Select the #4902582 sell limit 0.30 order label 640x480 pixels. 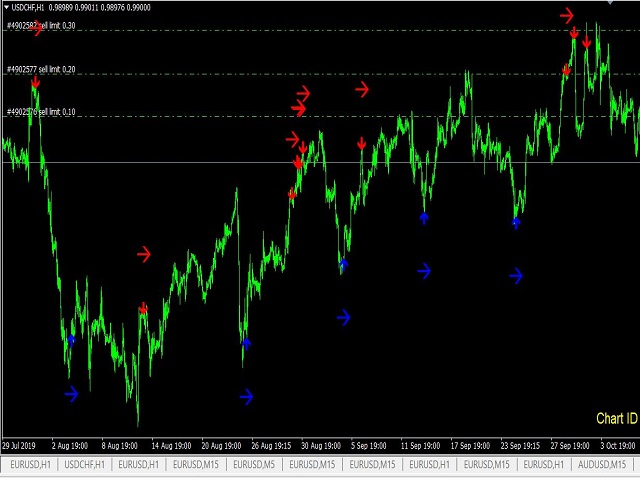[41, 26]
